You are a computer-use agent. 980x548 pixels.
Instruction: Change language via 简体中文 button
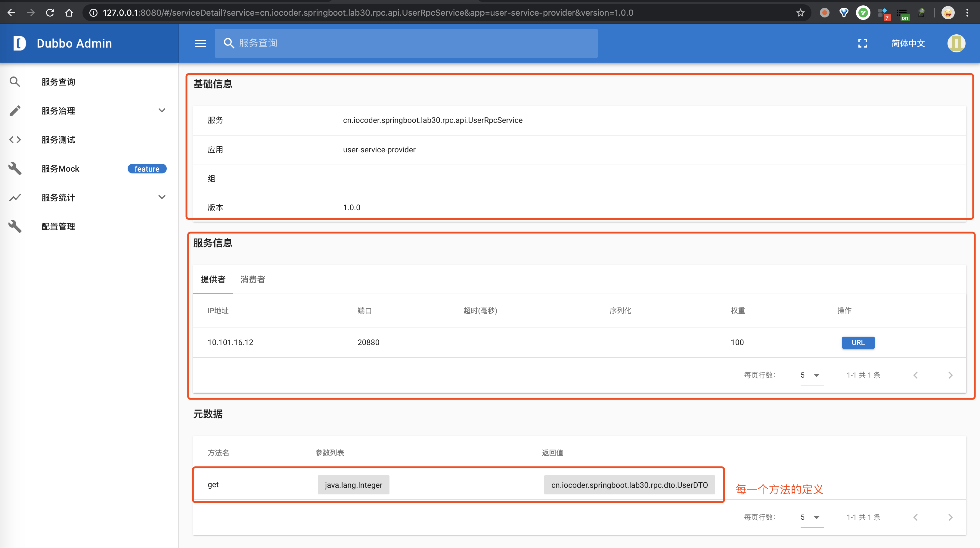[908, 43]
